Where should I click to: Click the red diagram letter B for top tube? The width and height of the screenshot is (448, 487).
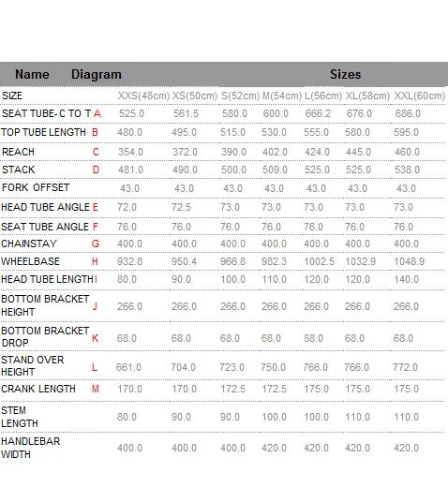click(x=95, y=132)
